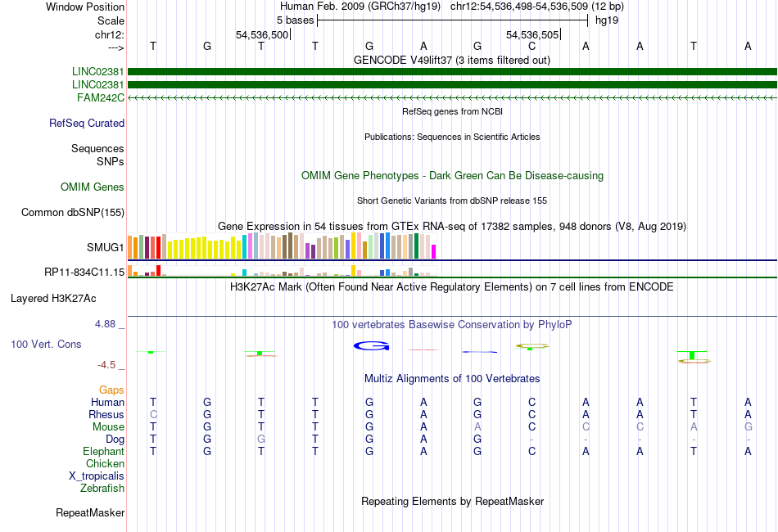Click the 54,536,500 position marker

pyautogui.click(x=262, y=34)
